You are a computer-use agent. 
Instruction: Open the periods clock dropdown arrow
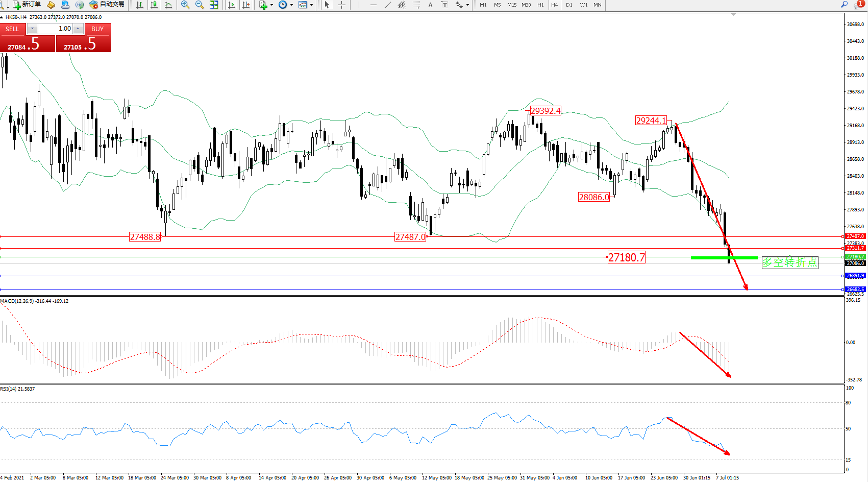[291, 5]
